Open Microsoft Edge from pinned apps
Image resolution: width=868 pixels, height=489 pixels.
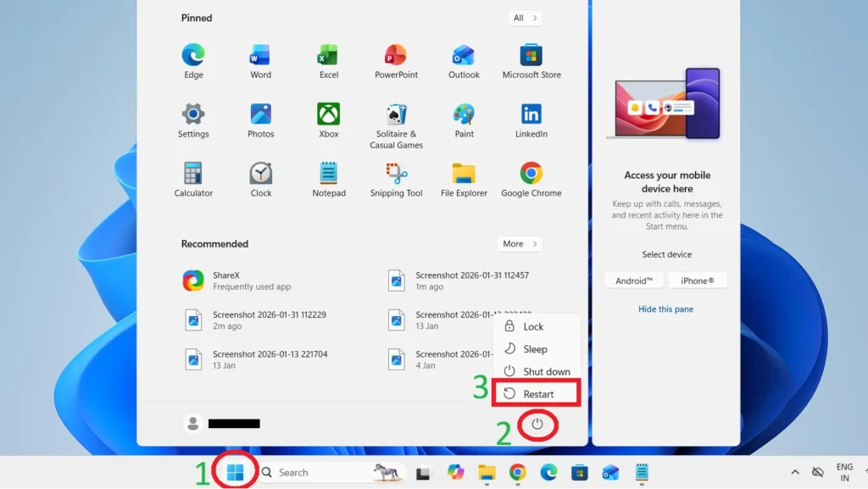coord(193,56)
